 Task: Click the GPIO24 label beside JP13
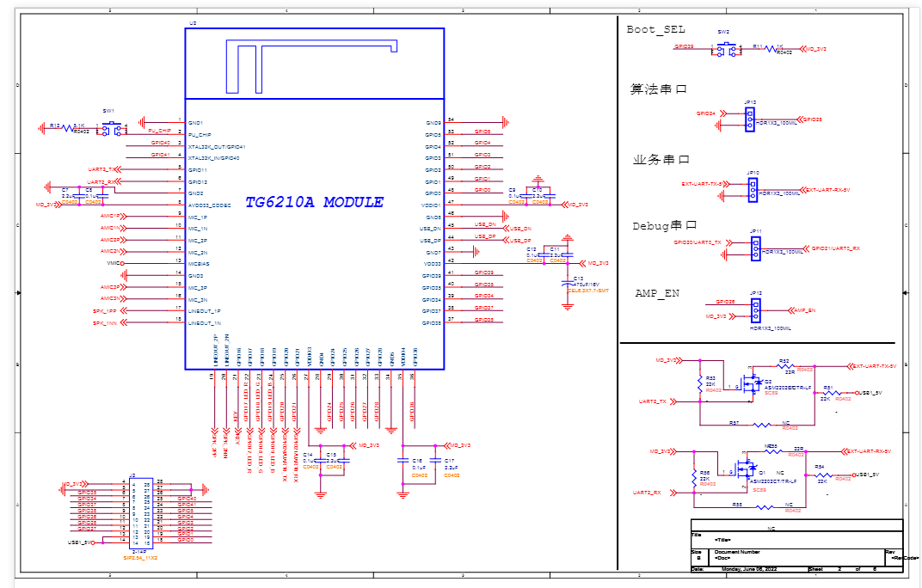tap(705, 113)
